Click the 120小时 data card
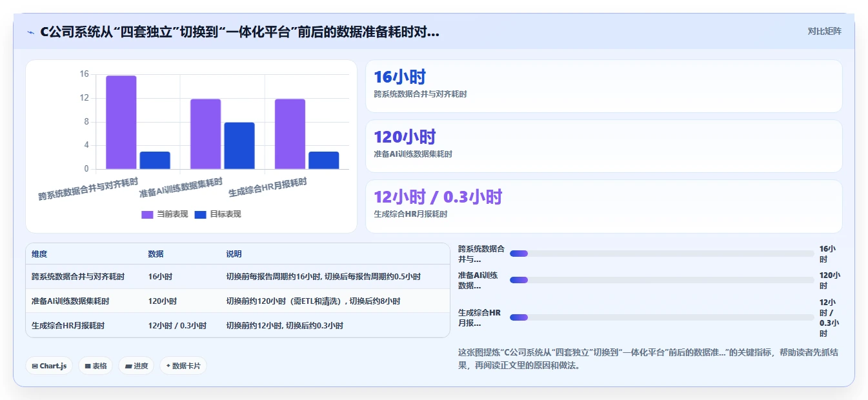The image size is (868, 400). (x=603, y=146)
